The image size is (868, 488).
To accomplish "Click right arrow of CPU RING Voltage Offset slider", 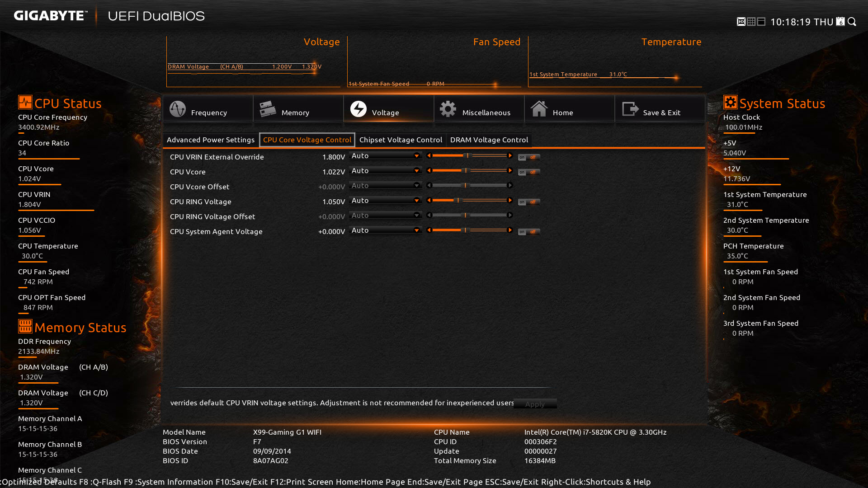I will click(x=510, y=216).
